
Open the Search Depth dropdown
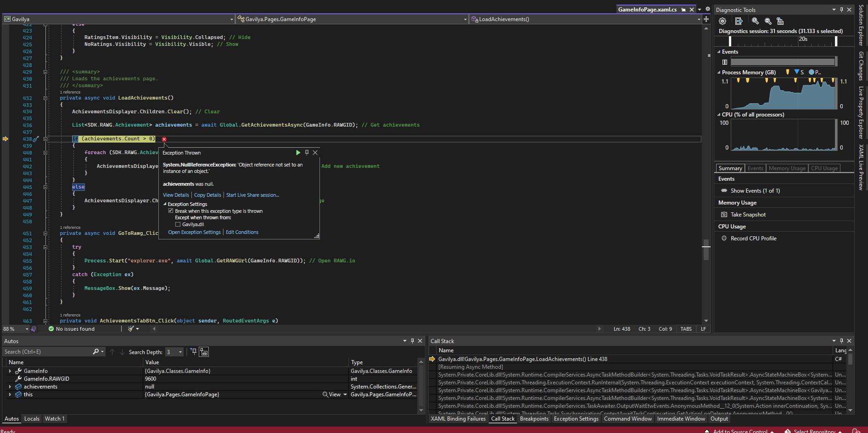point(180,352)
